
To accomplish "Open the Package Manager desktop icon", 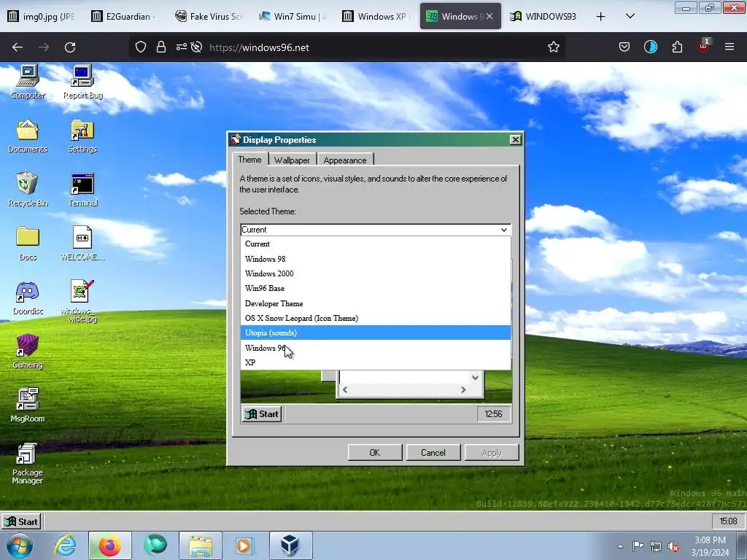I will tap(27, 464).
